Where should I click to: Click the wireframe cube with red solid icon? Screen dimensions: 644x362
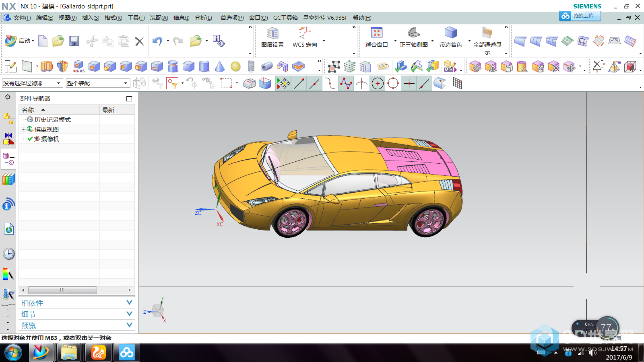630,66
